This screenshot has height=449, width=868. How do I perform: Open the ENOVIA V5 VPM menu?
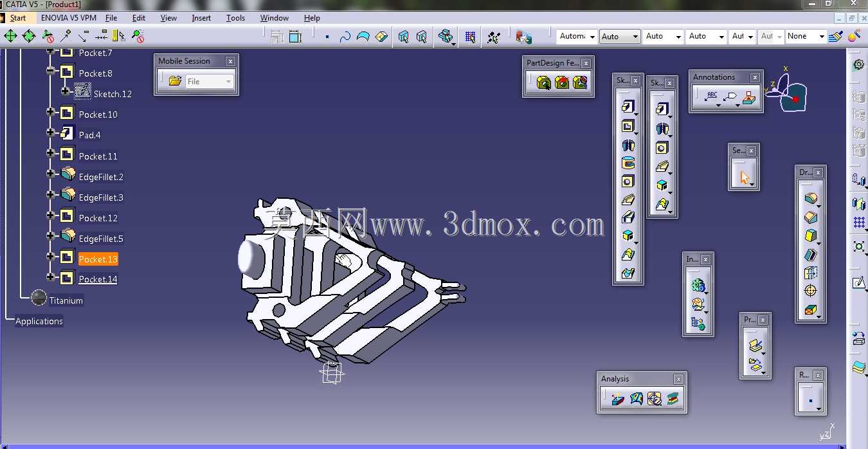[x=69, y=18]
